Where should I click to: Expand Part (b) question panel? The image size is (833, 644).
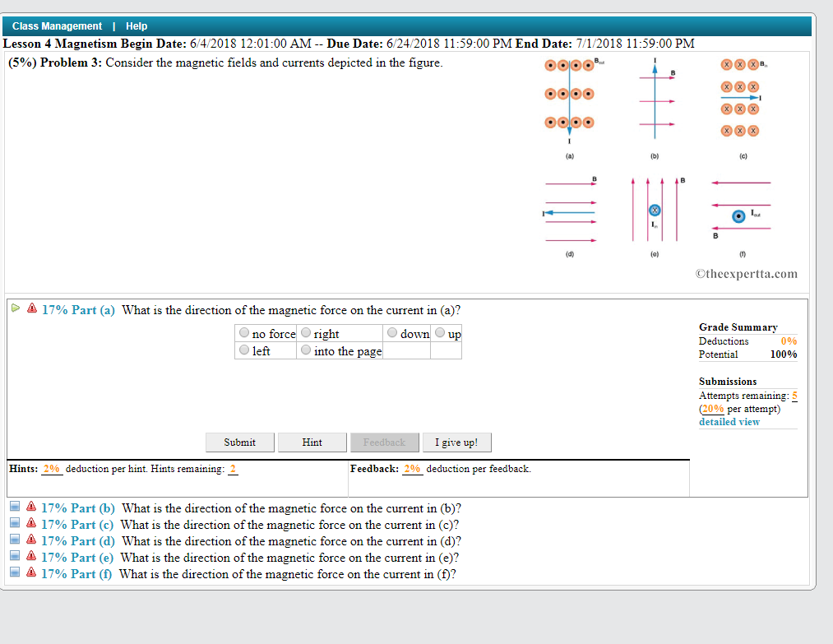tap(14, 507)
